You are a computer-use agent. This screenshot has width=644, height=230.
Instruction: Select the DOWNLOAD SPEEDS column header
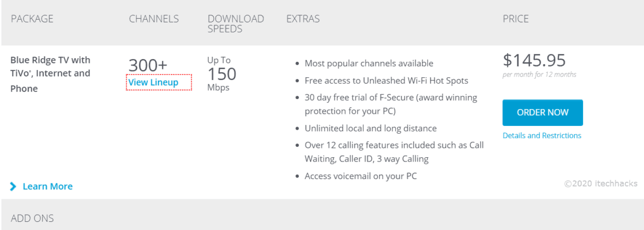[x=236, y=24]
